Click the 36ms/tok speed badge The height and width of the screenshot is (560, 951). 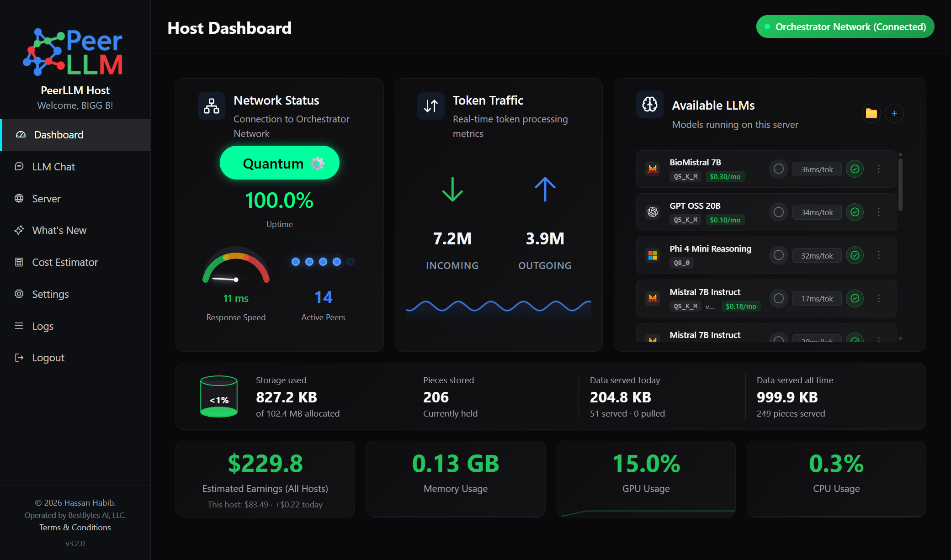tap(817, 169)
